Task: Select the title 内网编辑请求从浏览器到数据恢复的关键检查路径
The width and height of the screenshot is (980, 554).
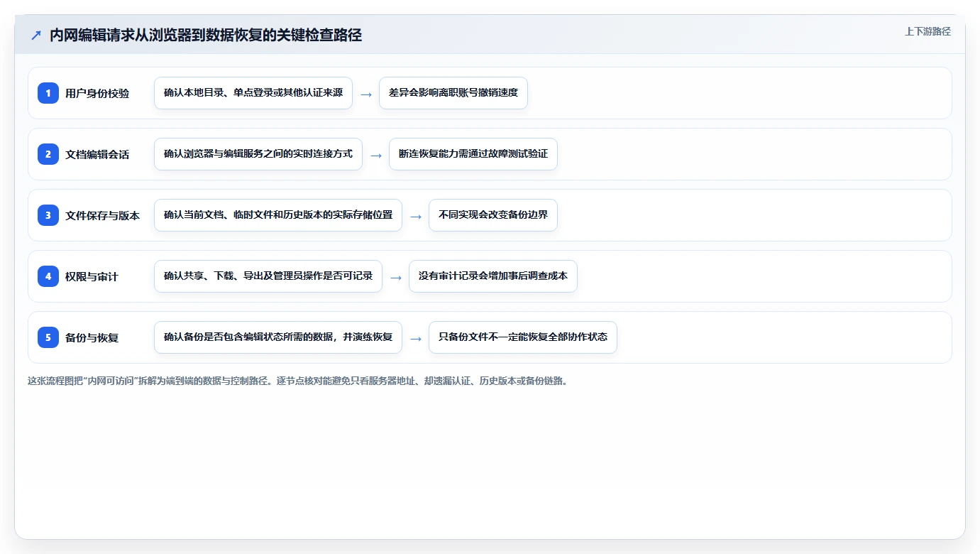Action: [x=206, y=35]
